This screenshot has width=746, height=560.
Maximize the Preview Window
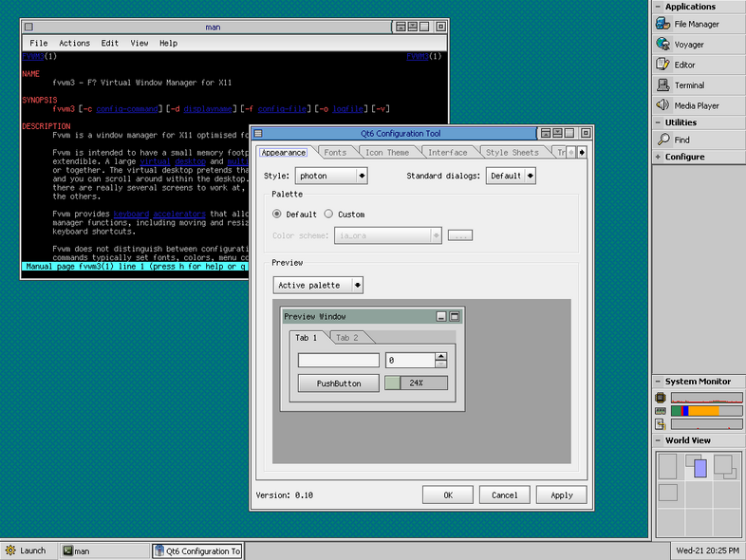click(455, 316)
